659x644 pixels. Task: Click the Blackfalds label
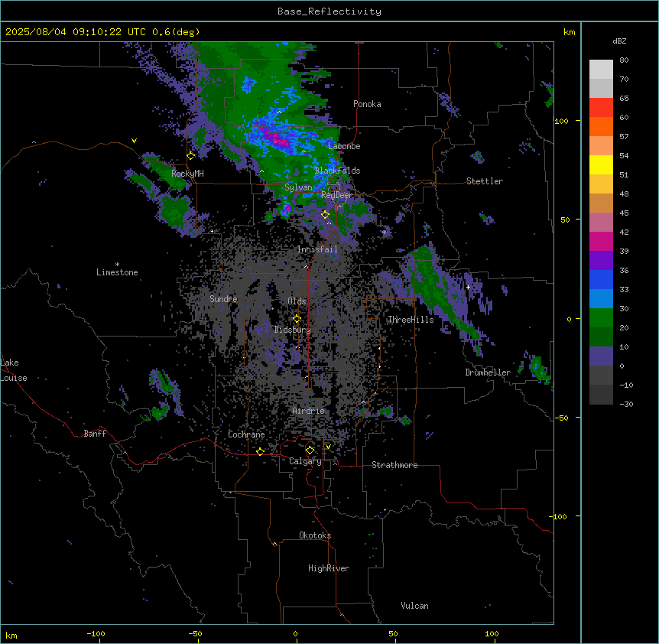[337, 171]
